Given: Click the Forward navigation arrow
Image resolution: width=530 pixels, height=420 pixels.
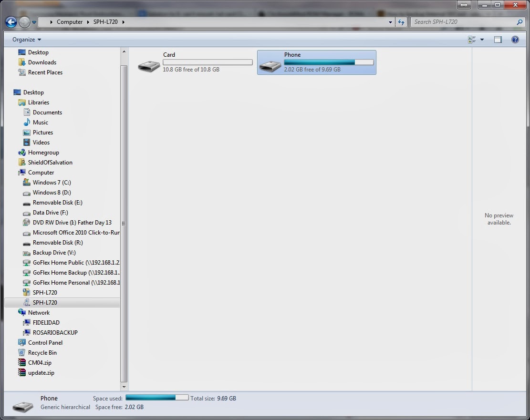Looking at the screenshot, I should [x=24, y=22].
